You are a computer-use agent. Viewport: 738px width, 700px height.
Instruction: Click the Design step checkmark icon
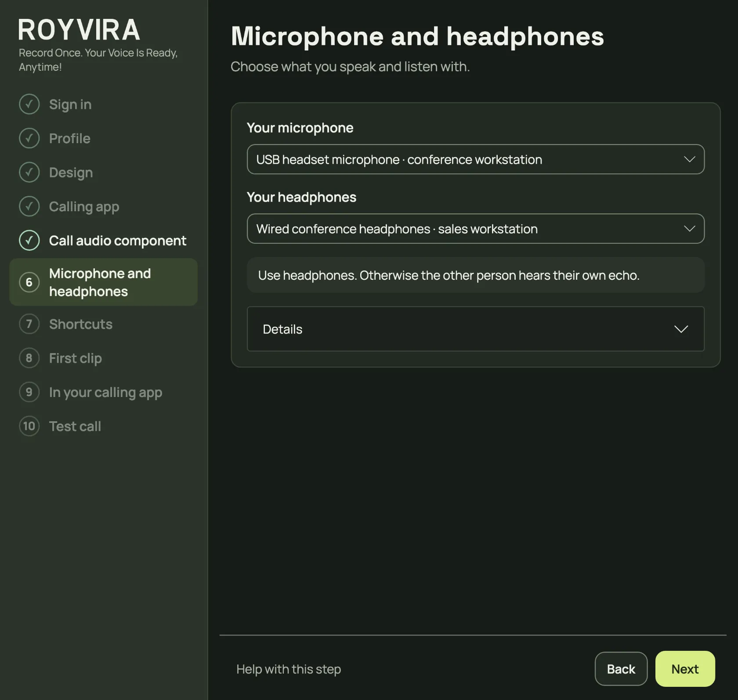click(29, 172)
